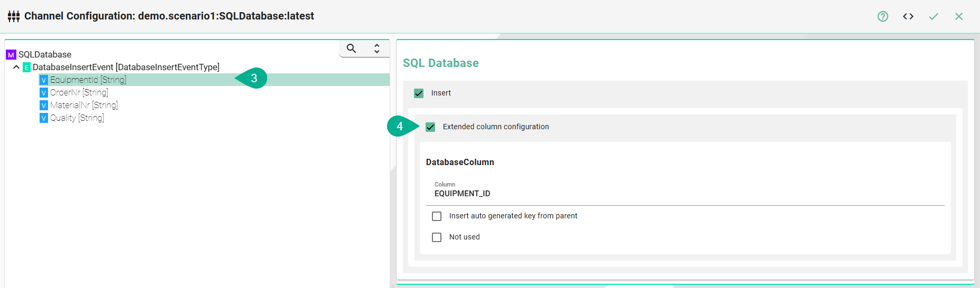
Task: Collapse the DatabaseInsertEvent tree node
Action: (x=16, y=67)
